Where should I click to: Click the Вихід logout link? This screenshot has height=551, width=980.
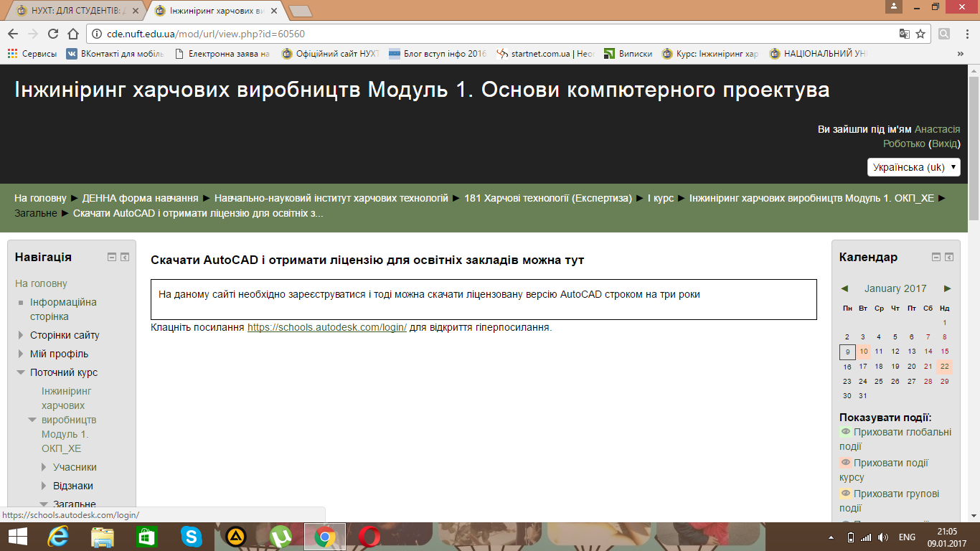[x=944, y=143]
